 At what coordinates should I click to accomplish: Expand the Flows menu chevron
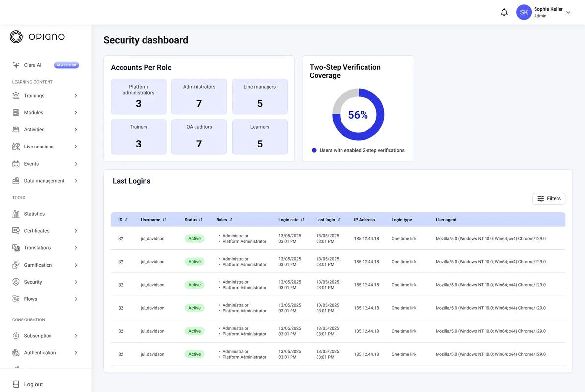[76, 299]
